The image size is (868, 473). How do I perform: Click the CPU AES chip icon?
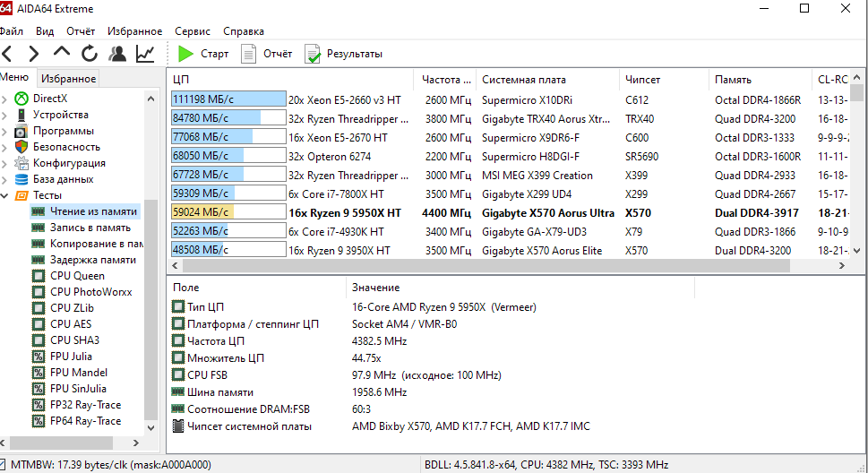pyautogui.click(x=39, y=324)
